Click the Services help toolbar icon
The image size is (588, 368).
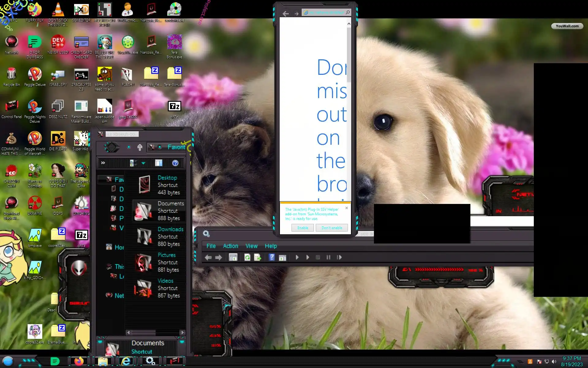[271, 257]
